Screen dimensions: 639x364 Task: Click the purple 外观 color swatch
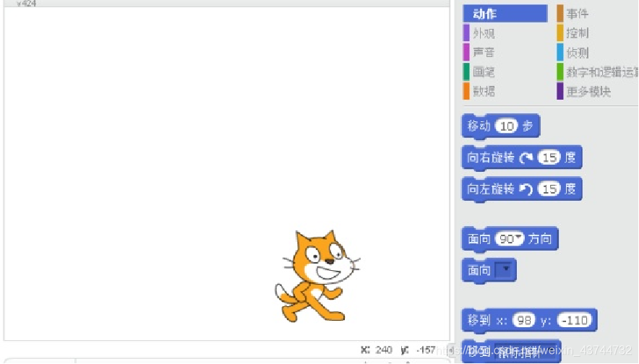click(x=467, y=33)
